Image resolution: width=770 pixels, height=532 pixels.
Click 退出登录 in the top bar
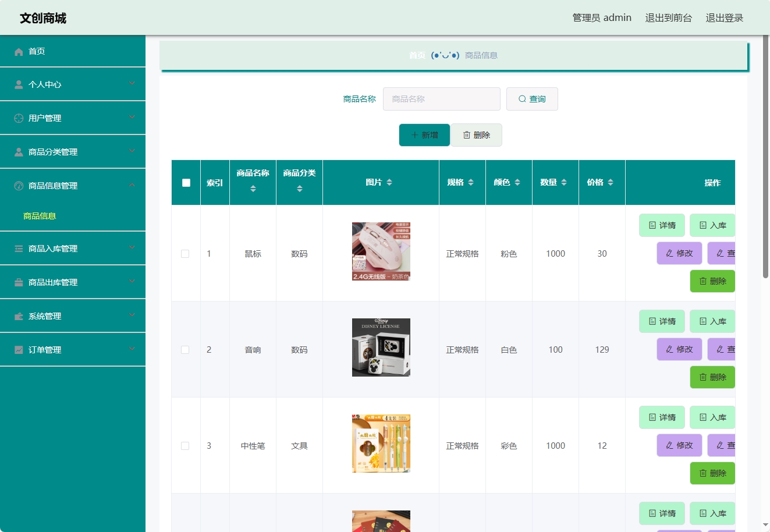[x=724, y=18]
